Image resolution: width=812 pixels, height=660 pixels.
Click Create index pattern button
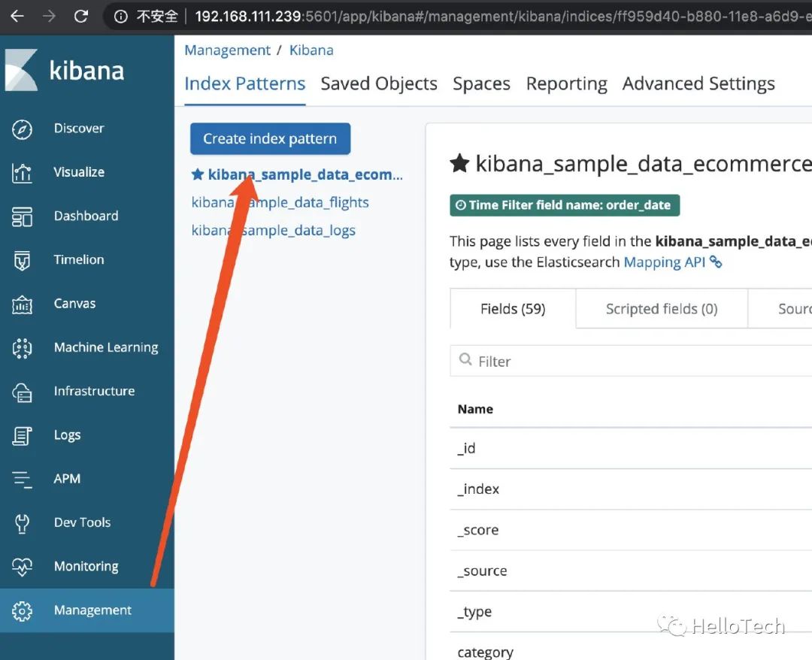click(x=270, y=139)
